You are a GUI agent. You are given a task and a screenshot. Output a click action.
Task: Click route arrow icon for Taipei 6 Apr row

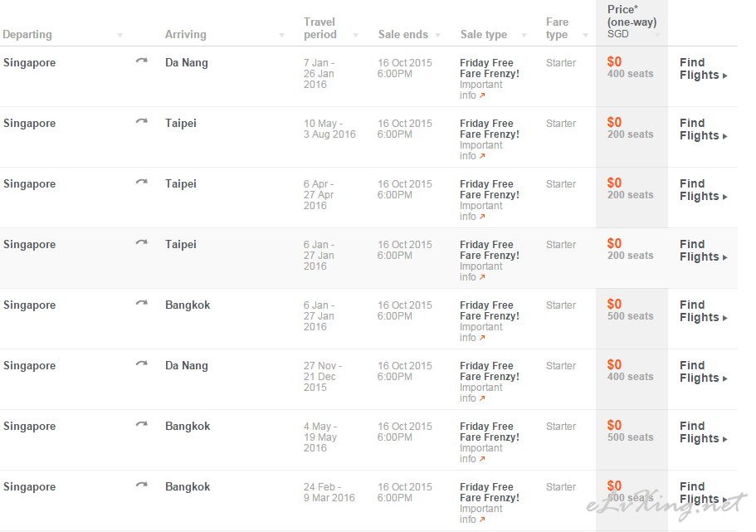[141, 183]
